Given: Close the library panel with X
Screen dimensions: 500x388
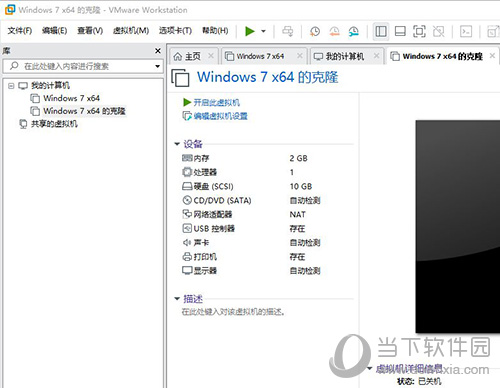Looking at the screenshot, I should tap(158, 51).
